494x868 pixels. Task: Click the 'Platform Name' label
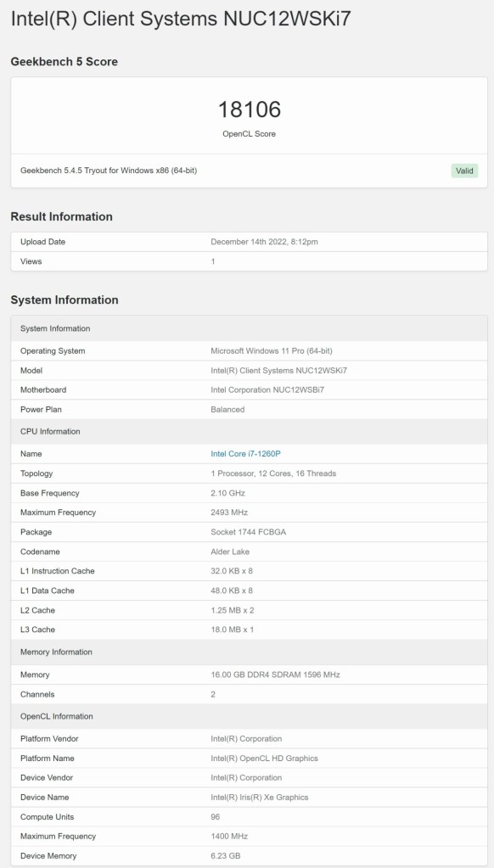coord(47,759)
